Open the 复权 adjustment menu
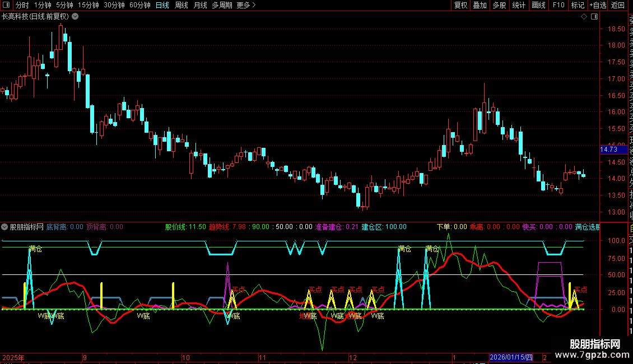 point(460,5)
